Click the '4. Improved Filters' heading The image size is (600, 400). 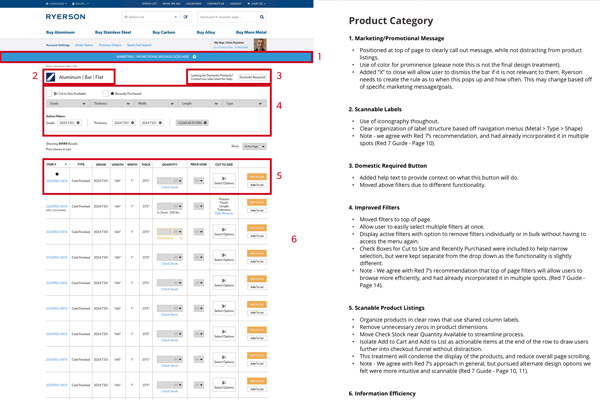374,207
